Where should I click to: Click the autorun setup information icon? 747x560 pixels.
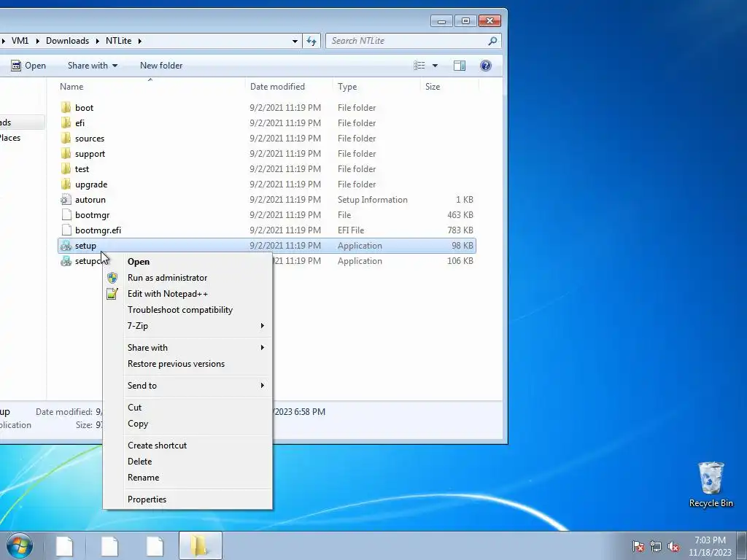pos(66,200)
